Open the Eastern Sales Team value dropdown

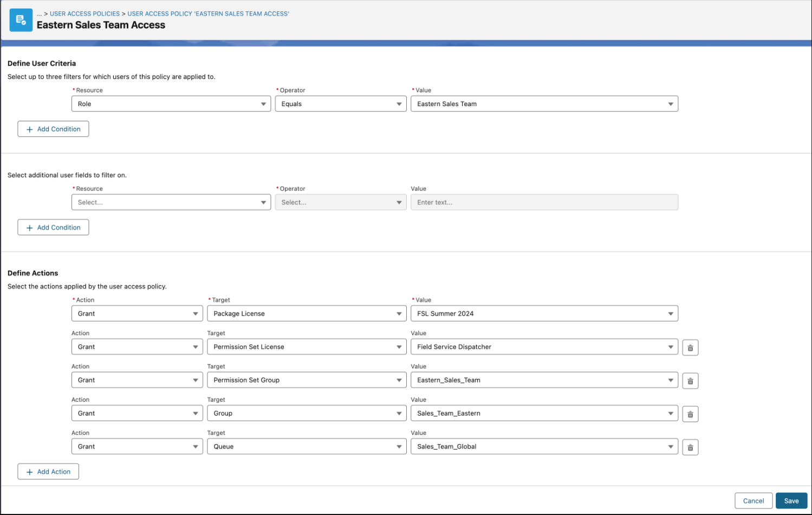(544, 104)
